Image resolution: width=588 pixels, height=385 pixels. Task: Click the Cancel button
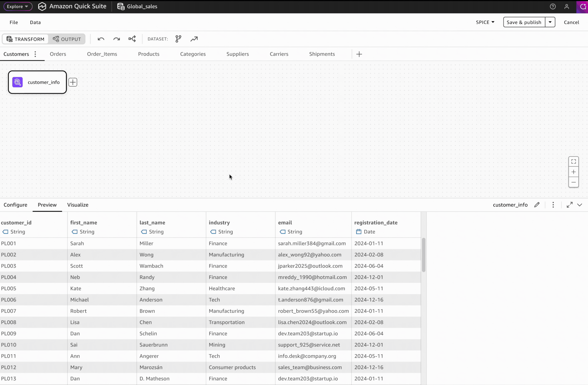571,22
